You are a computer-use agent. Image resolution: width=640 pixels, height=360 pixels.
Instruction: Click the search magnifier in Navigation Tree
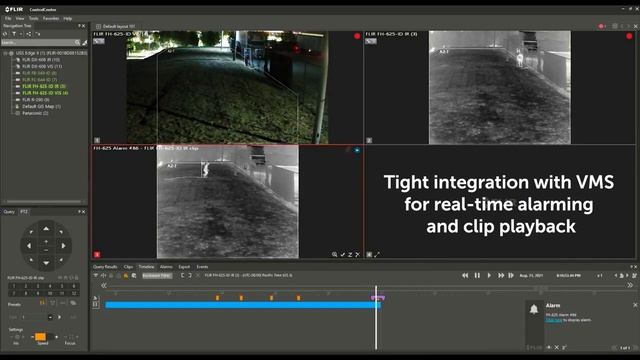pos(77,42)
